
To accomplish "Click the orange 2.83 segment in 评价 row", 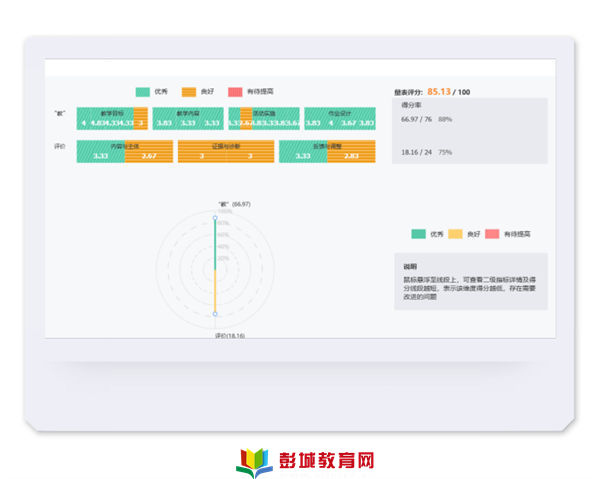I will point(351,152).
